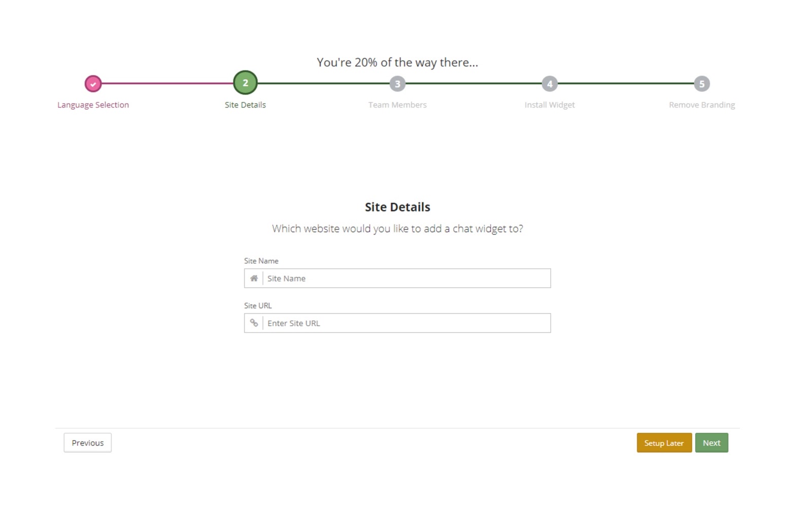Jump to step 3 circle
This screenshot has width=812, height=518.
pyautogui.click(x=397, y=84)
